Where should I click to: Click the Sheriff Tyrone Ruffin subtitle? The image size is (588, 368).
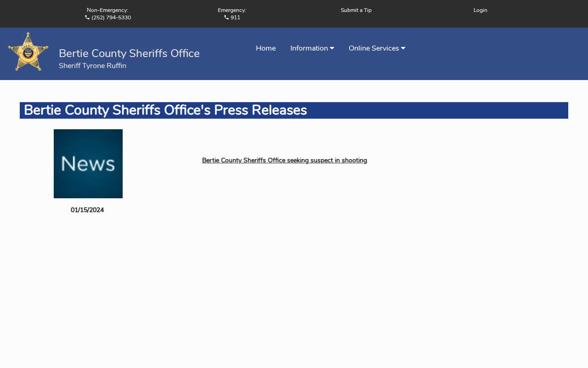pyautogui.click(x=92, y=66)
